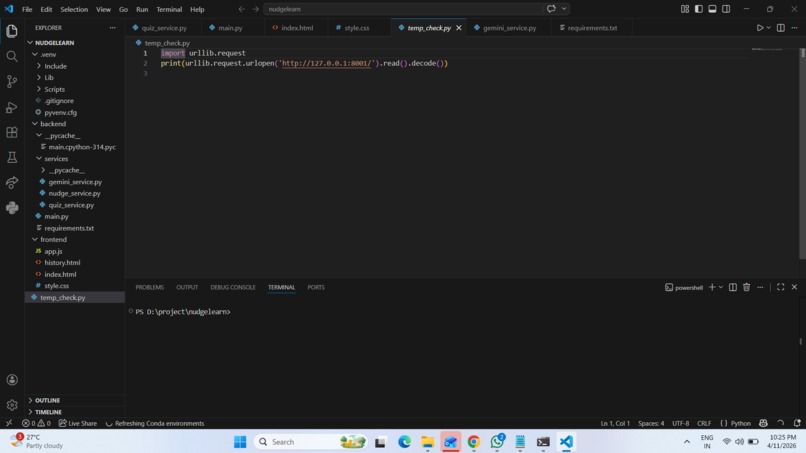The height and width of the screenshot is (453, 806).
Task: Maximize the terminal panel size
Action: coord(780,287)
